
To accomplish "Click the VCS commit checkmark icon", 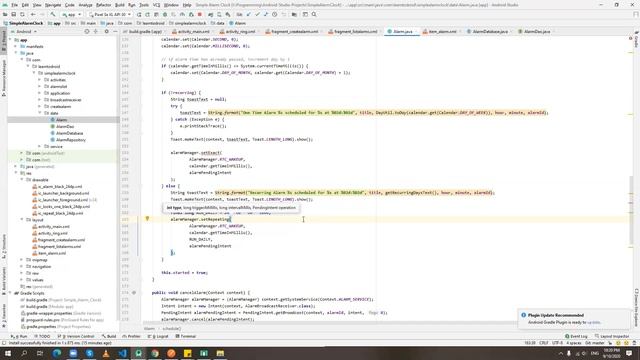I will click(257, 15).
